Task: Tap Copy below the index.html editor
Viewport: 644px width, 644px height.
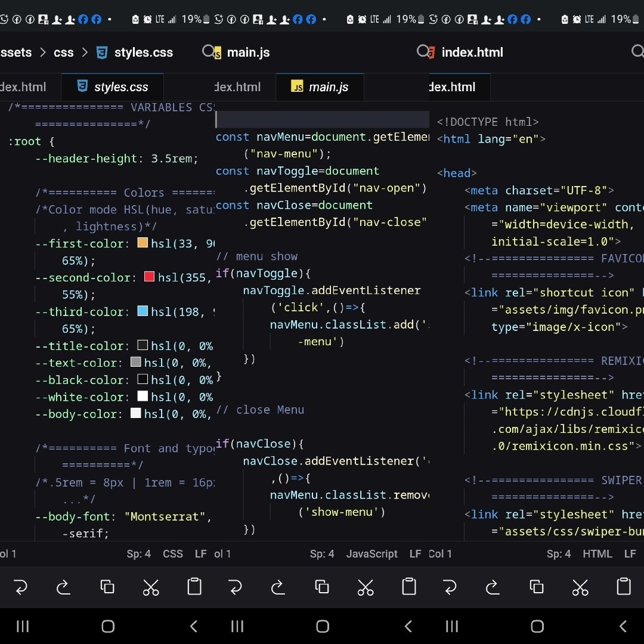Action: 537,587
